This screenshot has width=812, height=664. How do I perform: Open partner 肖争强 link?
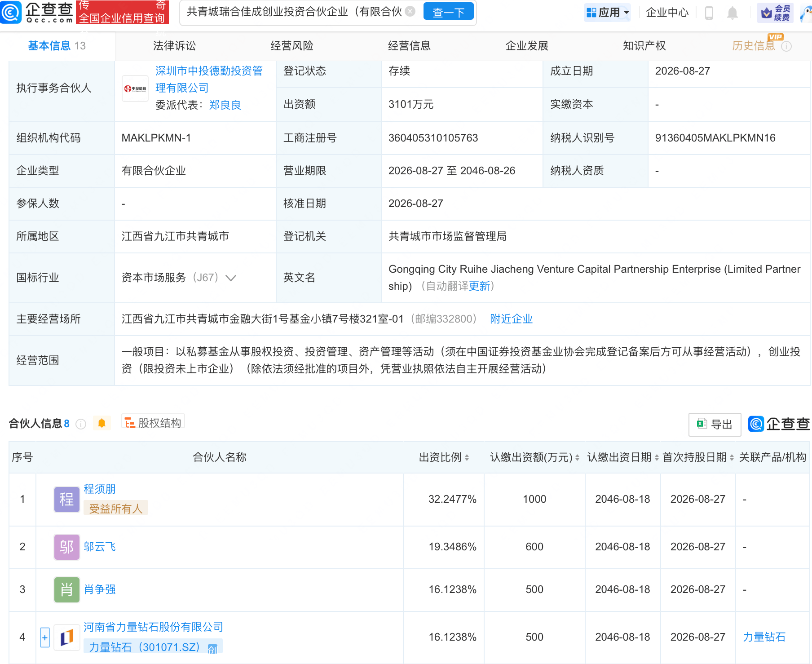[x=100, y=589]
